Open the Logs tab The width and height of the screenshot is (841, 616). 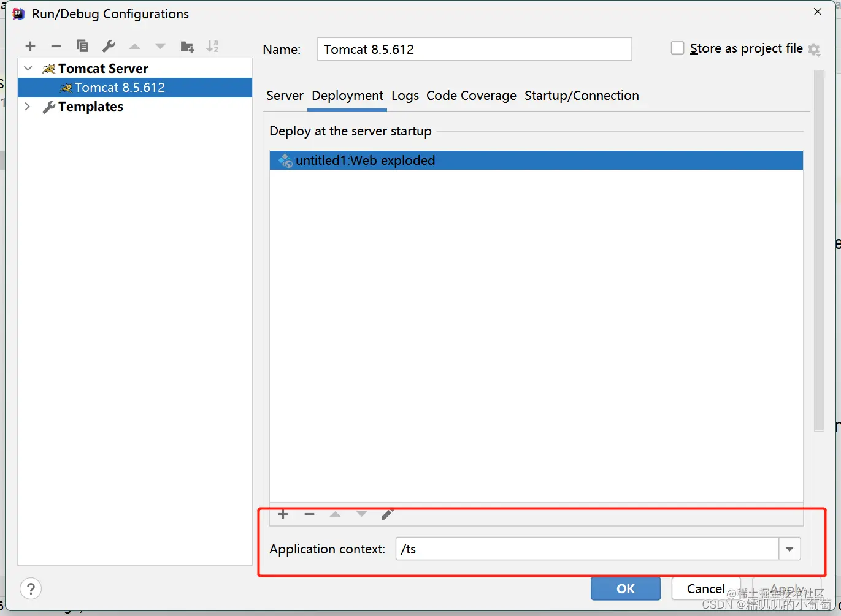(x=405, y=96)
